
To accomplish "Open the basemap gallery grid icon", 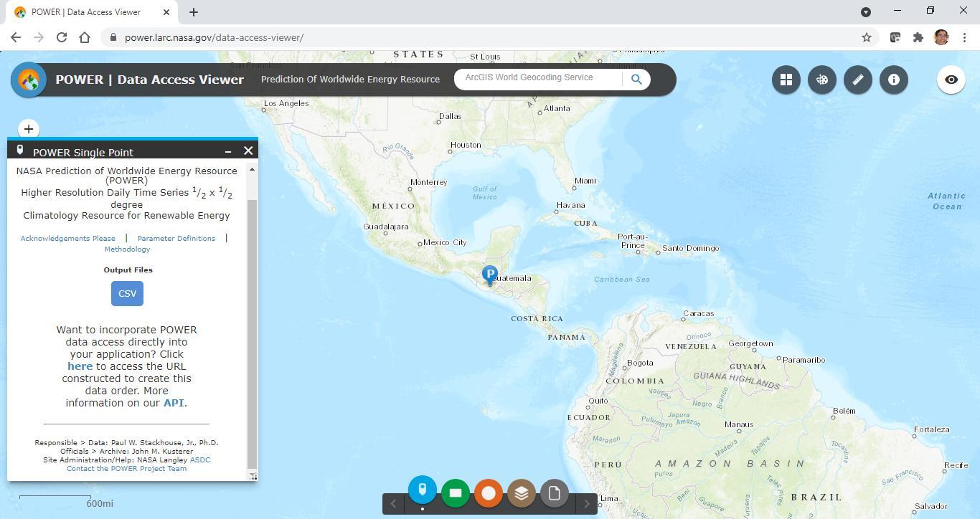I will [x=786, y=80].
